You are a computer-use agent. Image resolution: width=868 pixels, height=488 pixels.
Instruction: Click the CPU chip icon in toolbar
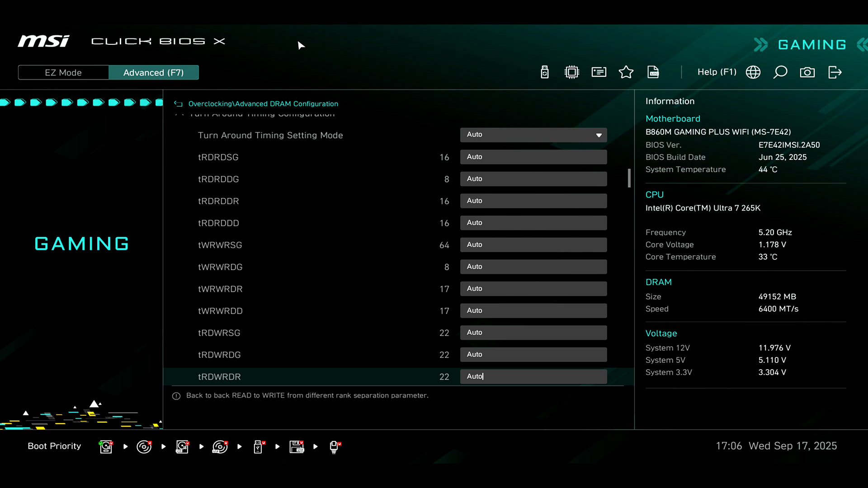coord(572,72)
